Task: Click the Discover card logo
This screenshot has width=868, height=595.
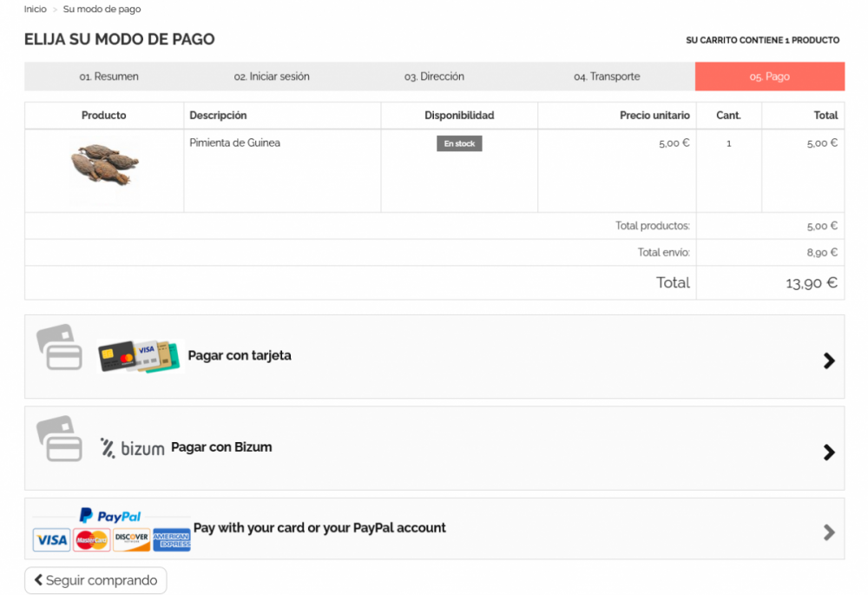Action: [132, 540]
